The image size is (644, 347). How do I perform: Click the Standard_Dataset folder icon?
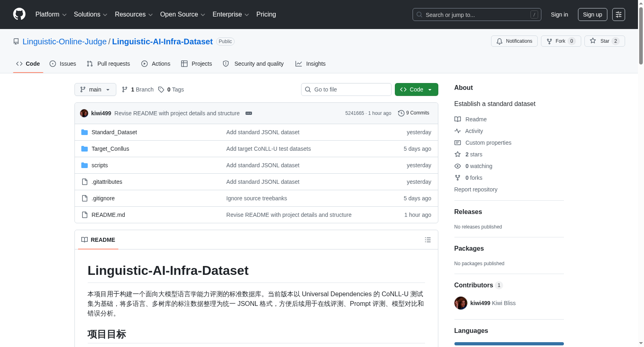coord(85,132)
